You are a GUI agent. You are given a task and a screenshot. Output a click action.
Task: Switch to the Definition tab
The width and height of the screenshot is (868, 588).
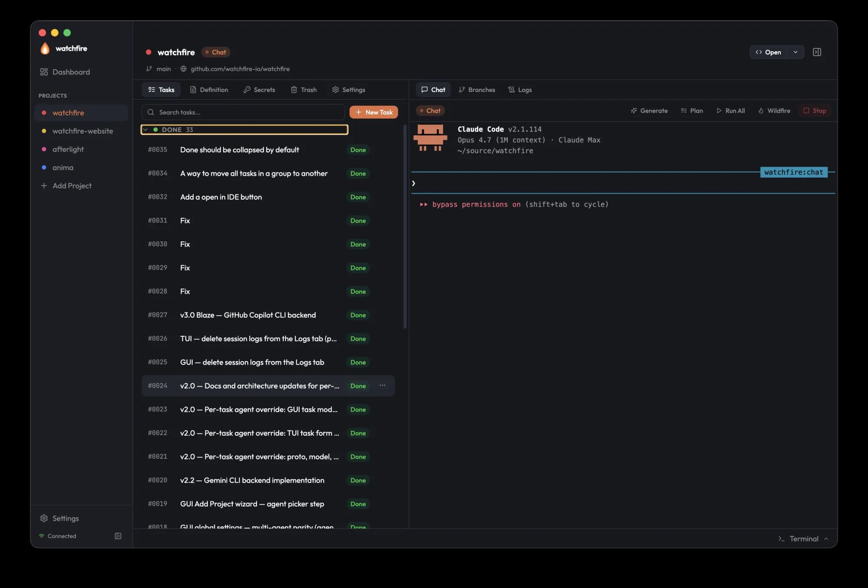pyautogui.click(x=209, y=90)
